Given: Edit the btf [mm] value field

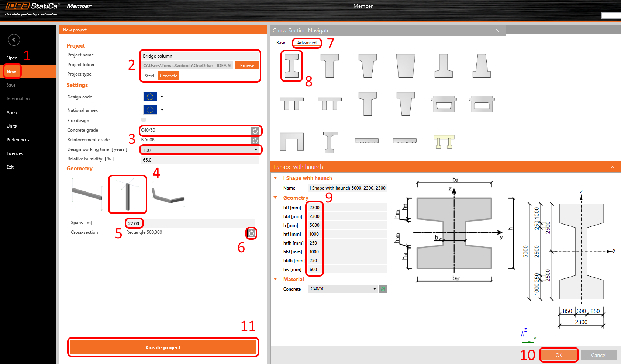Looking at the screenshot, I should [347, 208].
